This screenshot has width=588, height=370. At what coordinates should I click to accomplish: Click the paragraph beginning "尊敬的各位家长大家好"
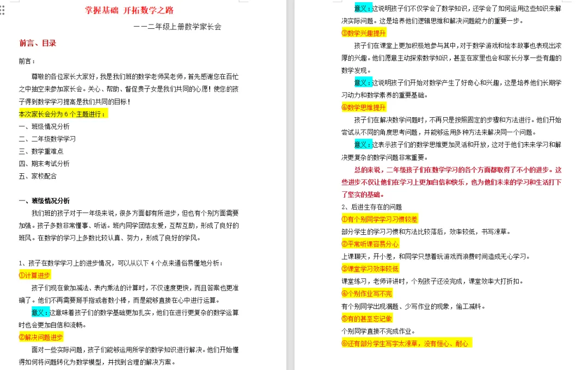pos(128,89)
